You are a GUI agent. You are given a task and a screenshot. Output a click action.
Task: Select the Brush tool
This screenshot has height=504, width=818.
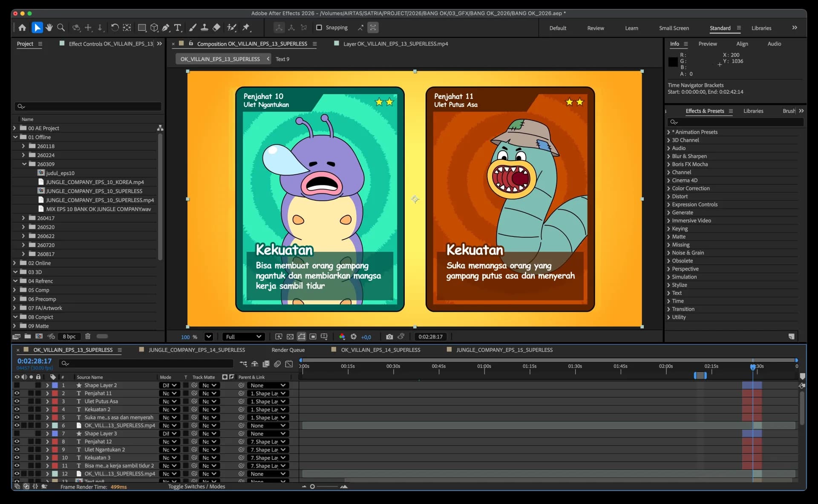click(193, 28)
